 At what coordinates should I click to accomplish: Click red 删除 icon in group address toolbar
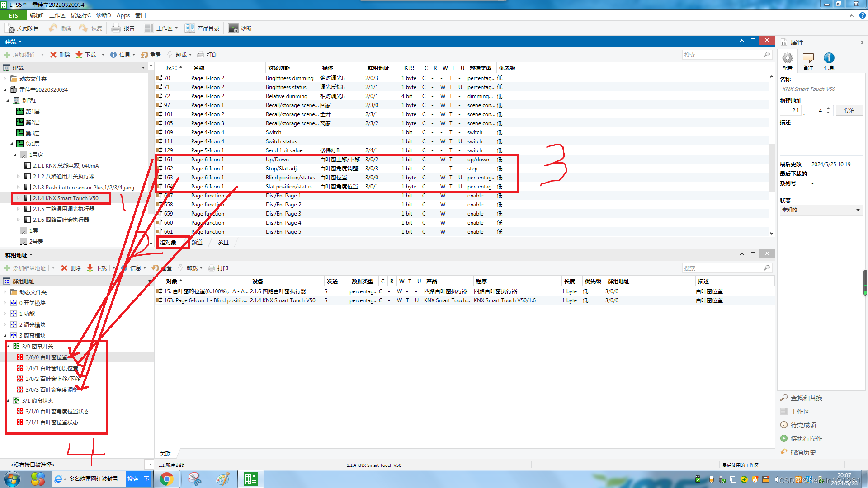point(64,268)
